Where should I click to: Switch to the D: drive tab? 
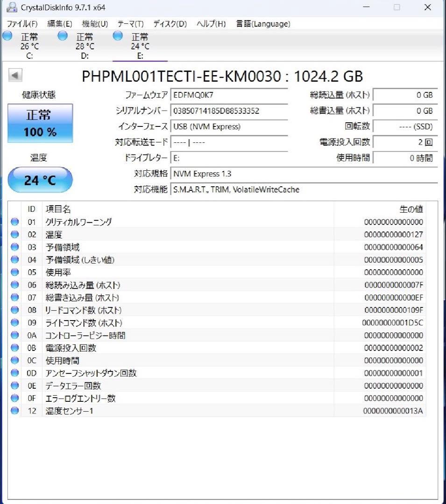click(84, 45)
